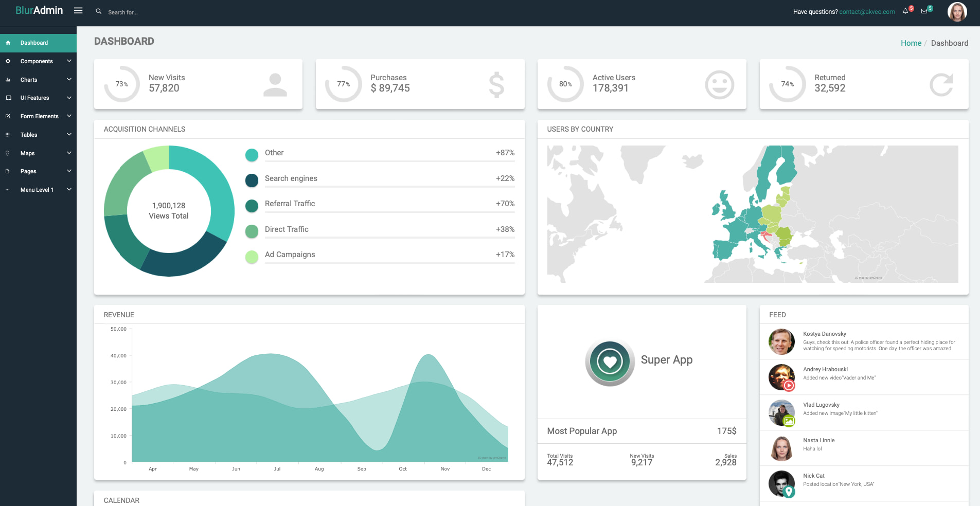Open the mail envelope messages icon
The image size is (980, 506).
click(924, 11)
